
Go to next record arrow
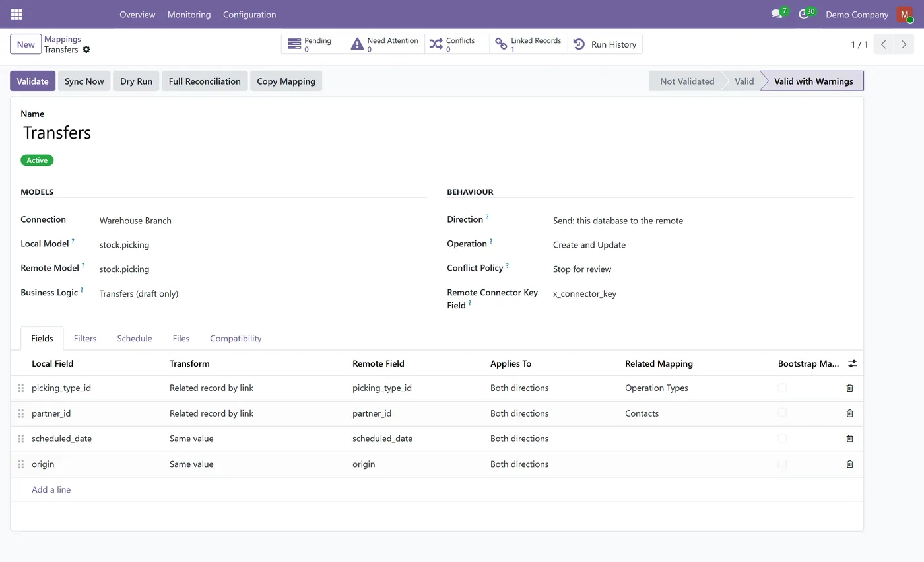point(904,44)
